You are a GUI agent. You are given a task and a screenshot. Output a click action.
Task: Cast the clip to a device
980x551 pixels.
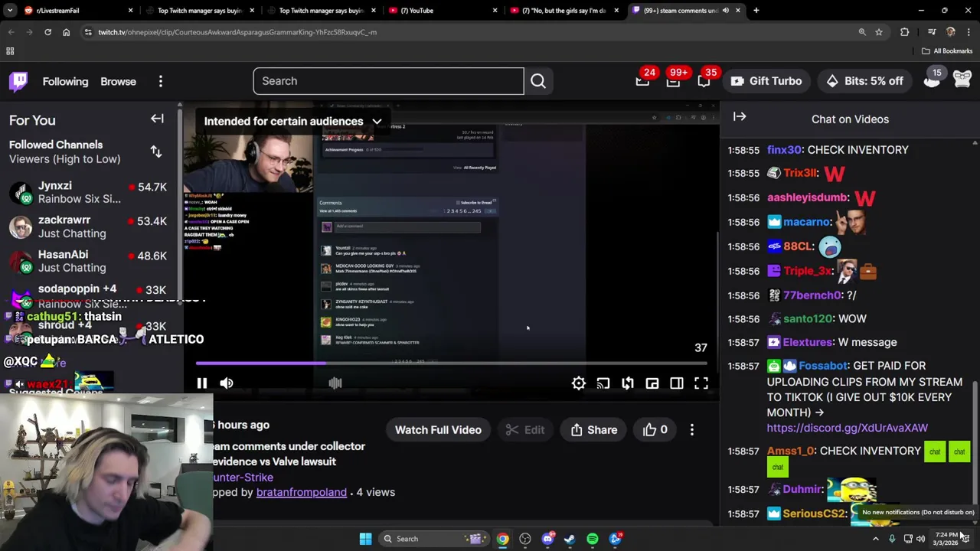click(603, 383)
